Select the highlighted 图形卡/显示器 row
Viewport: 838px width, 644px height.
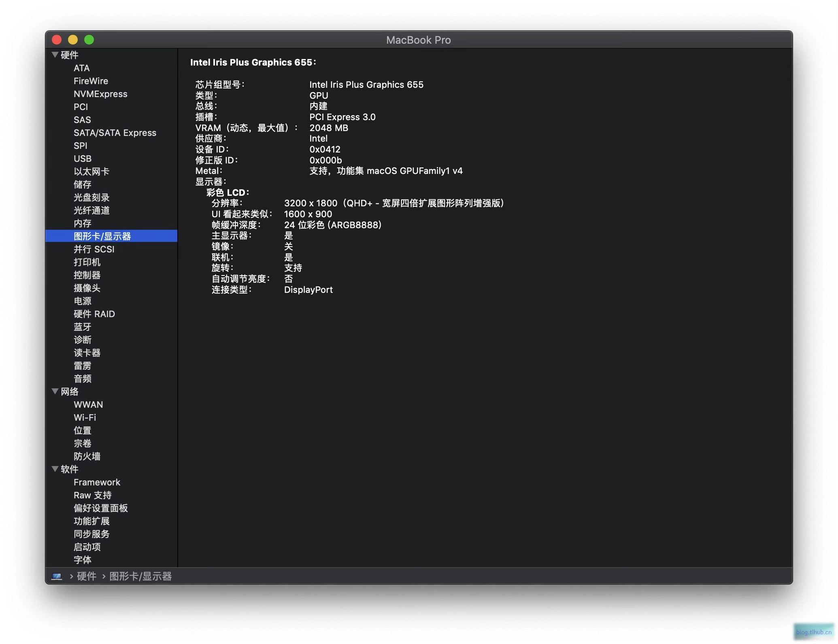111,236
